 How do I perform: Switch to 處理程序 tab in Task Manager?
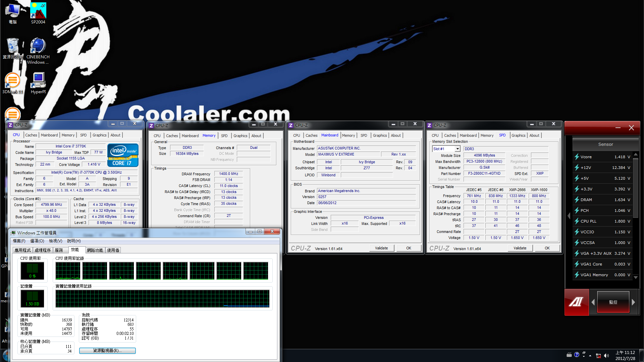click(43, 250)
